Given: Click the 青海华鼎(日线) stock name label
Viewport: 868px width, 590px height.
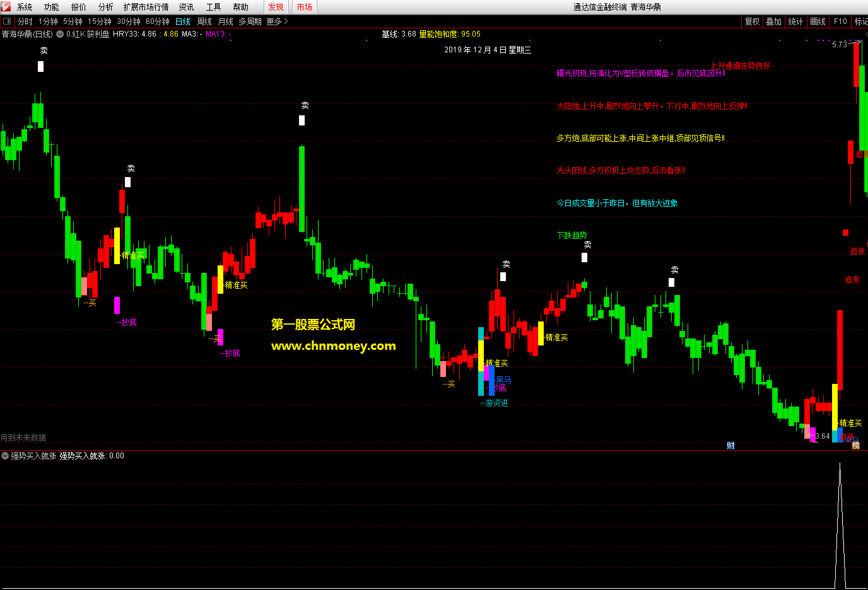Looking at the screenshot, I should point(27,34).
